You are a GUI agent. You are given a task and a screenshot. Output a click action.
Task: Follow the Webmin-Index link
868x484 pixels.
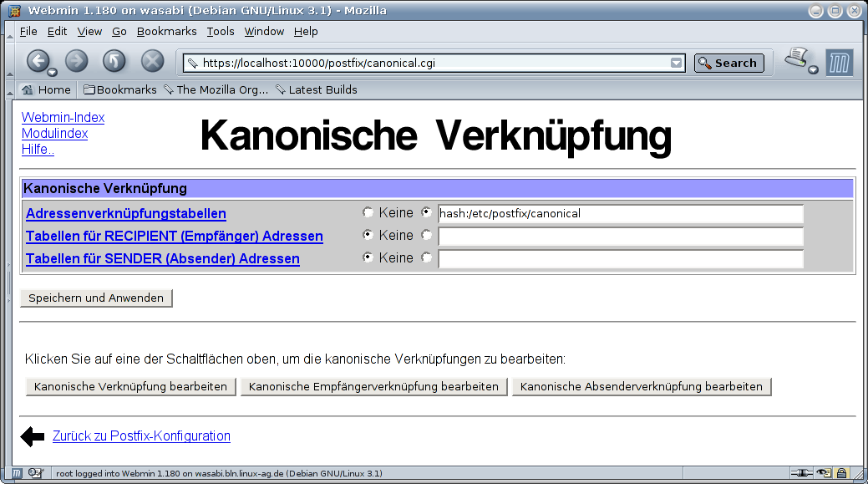tap(63, 117)
